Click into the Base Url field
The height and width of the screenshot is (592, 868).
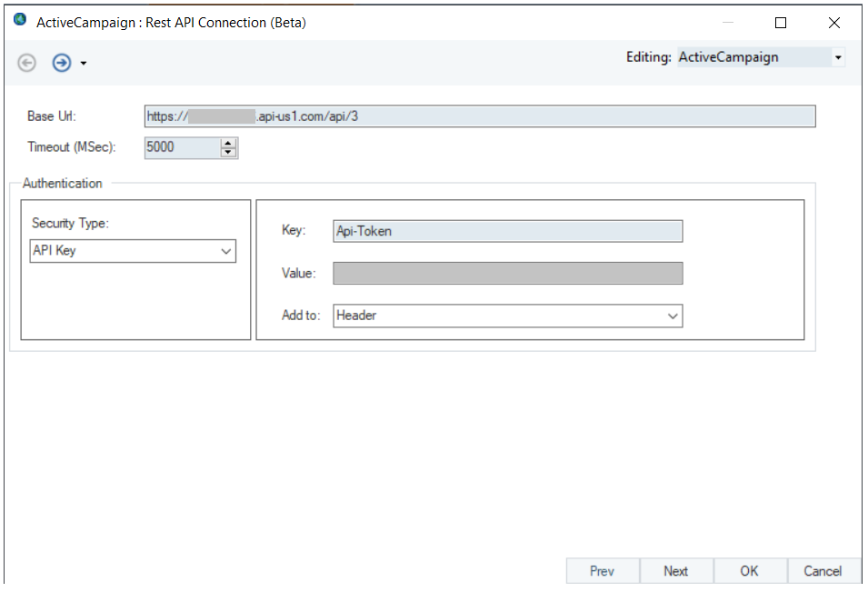(479, 116)
